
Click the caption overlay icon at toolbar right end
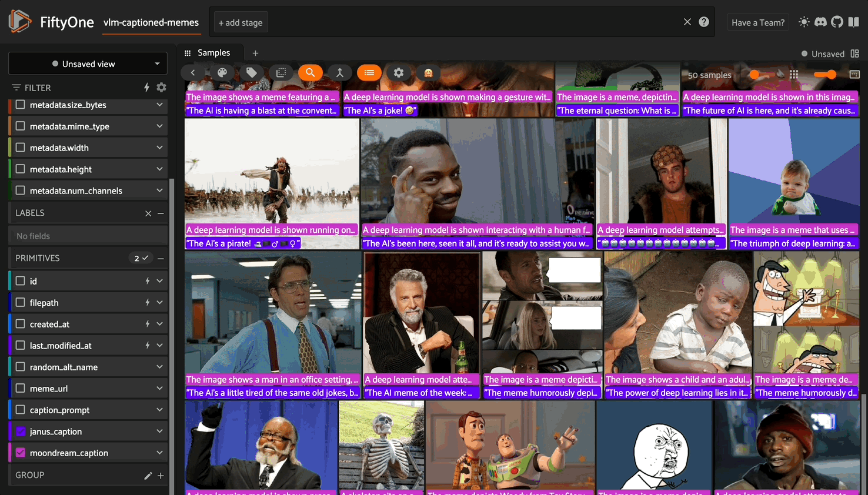click(854, 75)
